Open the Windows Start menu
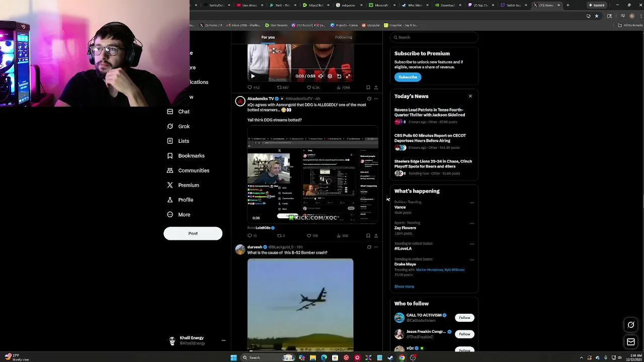644x362 pixels. [x=233, y=357]
